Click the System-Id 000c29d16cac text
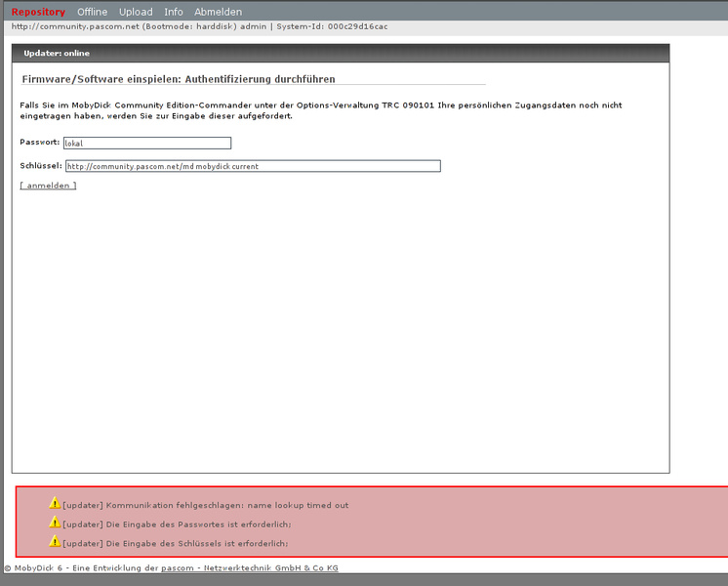Screen dimensions: 728x586 click(332, 26)
